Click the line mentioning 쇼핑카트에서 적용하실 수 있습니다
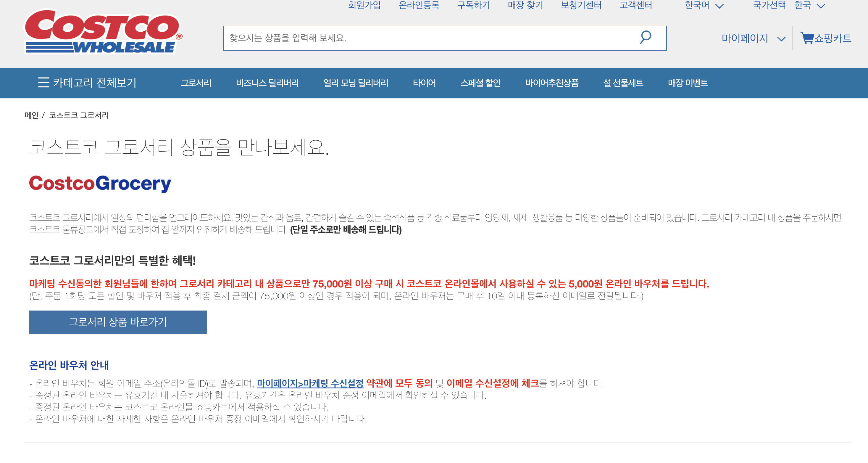 [179, 407]
